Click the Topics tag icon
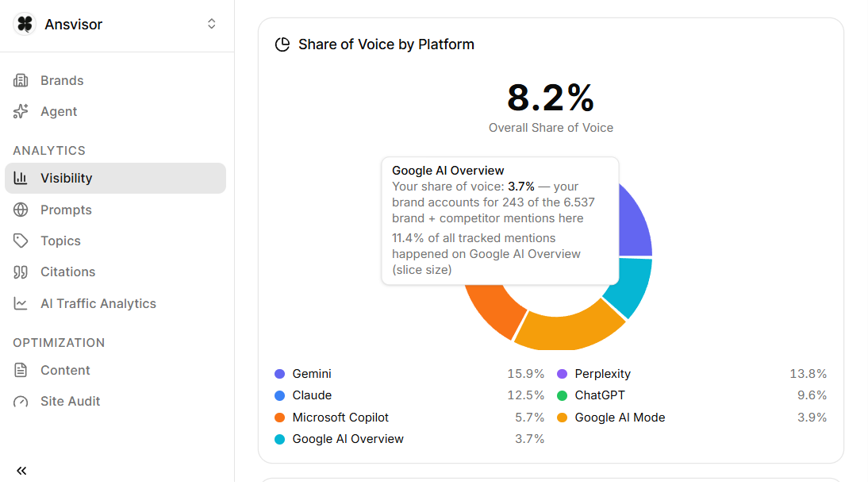This screenshot has width=868, height=489. [21, 241]
